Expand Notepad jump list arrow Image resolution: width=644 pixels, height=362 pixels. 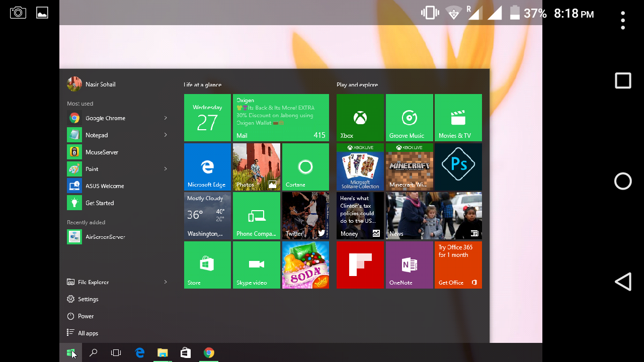pyautogui.click(x=165, y=135)
